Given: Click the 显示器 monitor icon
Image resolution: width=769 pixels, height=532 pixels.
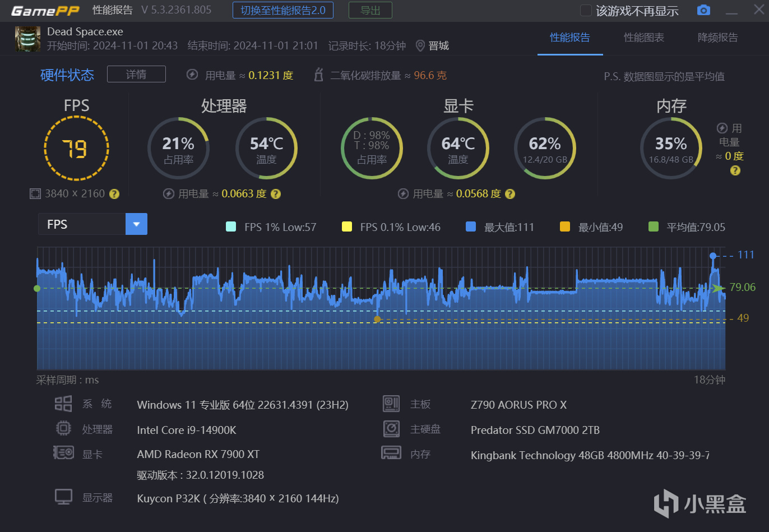Looking at the screenshot, I should (x=63, y=497).
